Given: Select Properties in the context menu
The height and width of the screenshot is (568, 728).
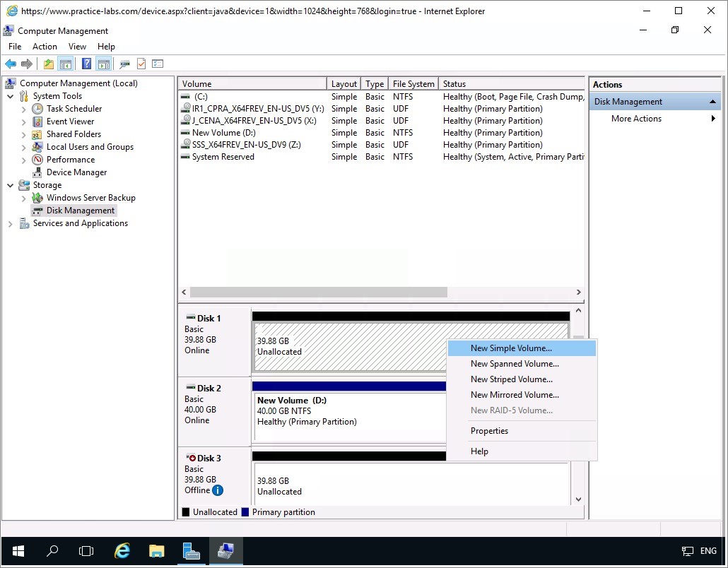Looking at the screenshot, I should pos(489,431).
